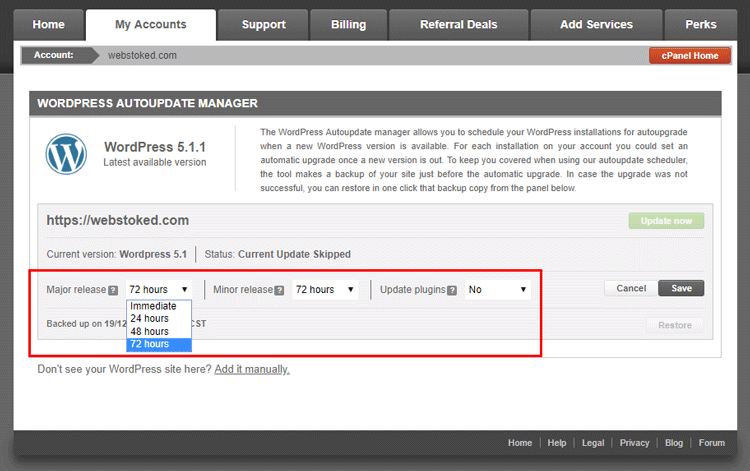The image size is (750, 471).
Task: Click the webstoked.com account name
Action: point(142,55)
